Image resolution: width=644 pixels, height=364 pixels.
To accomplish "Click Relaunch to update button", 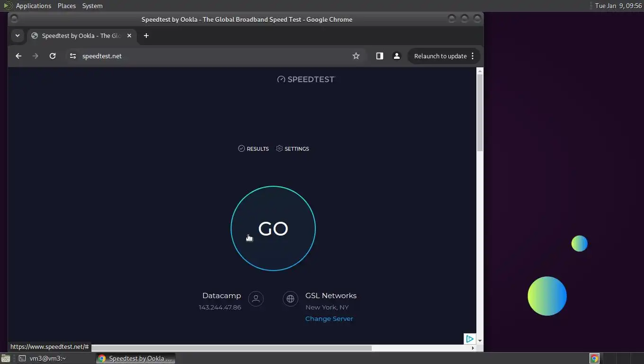I will (440, 56).
